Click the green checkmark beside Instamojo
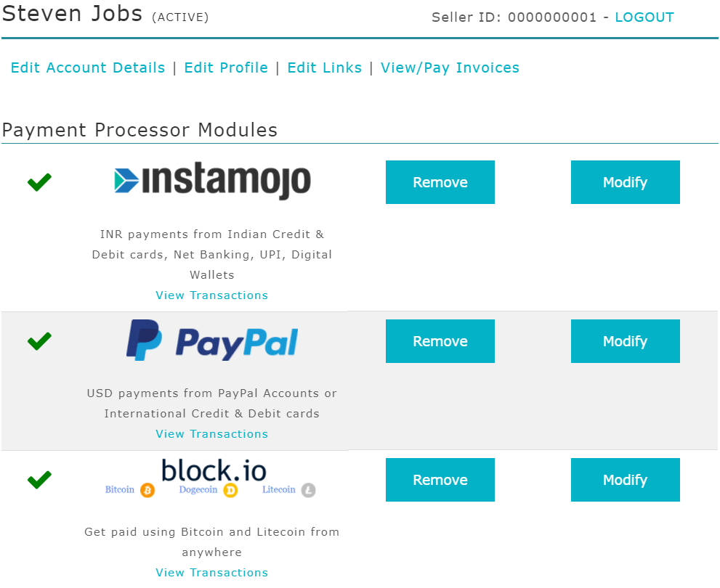The height and width of the screenshot is (588, 720). coord(39,181)
